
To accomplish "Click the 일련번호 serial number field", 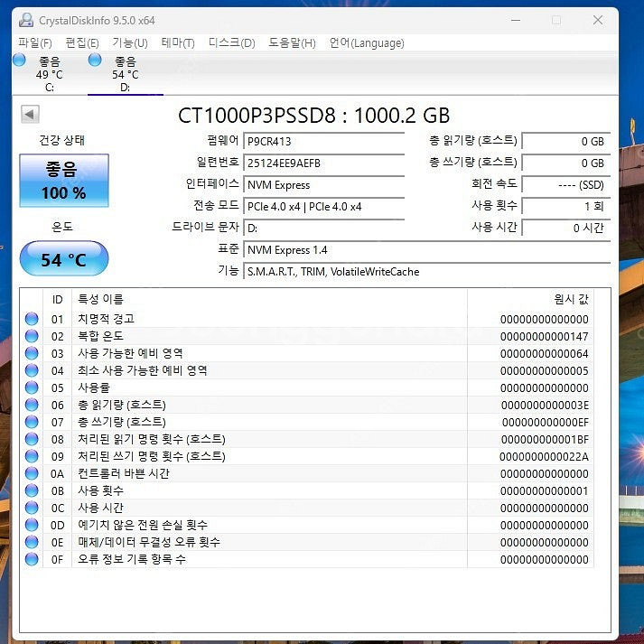I will (x=323, y=163).
